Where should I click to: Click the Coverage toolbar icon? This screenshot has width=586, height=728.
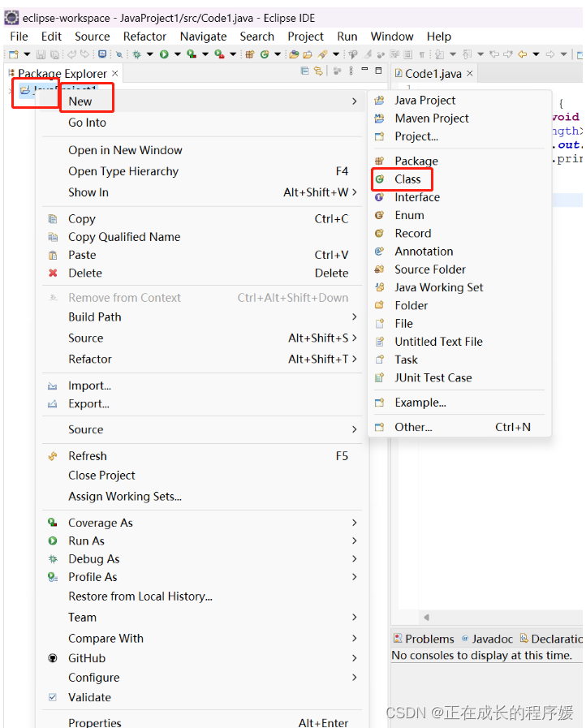192,54
